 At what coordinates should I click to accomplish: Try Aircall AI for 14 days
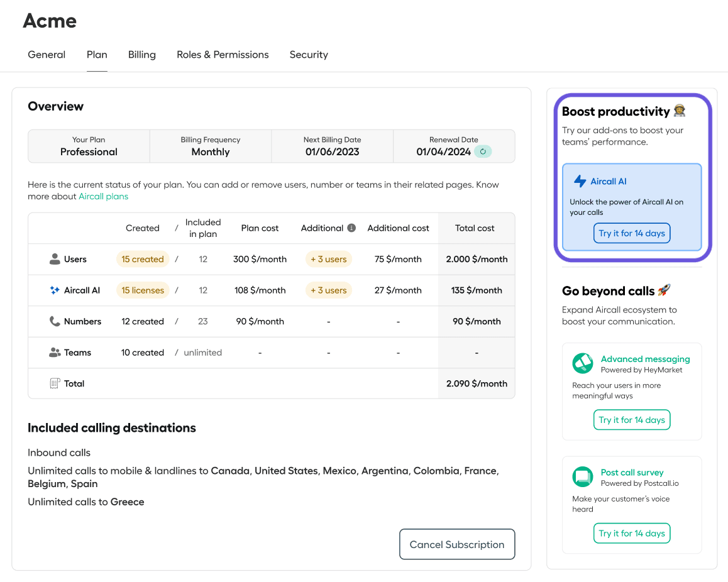click(x=632, y=233)
